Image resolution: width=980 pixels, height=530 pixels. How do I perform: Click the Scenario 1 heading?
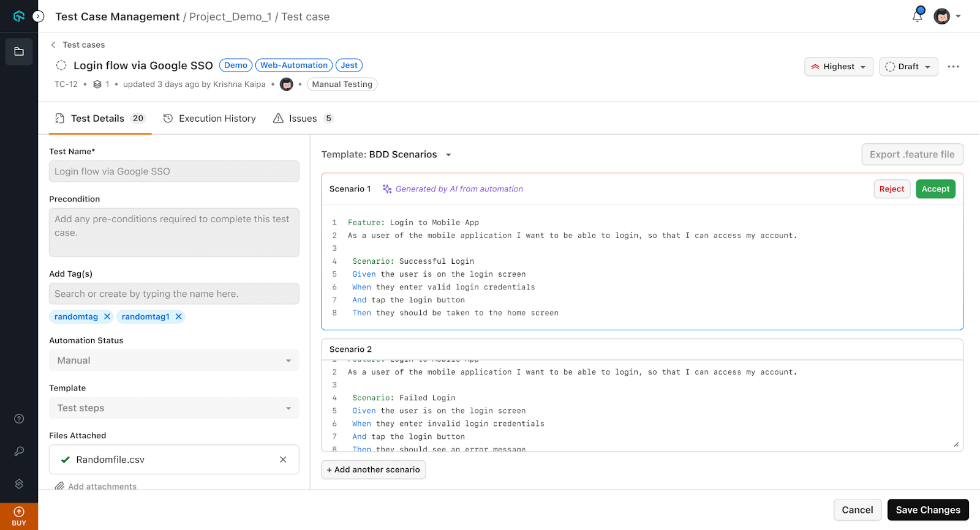(x=350, y=189)
